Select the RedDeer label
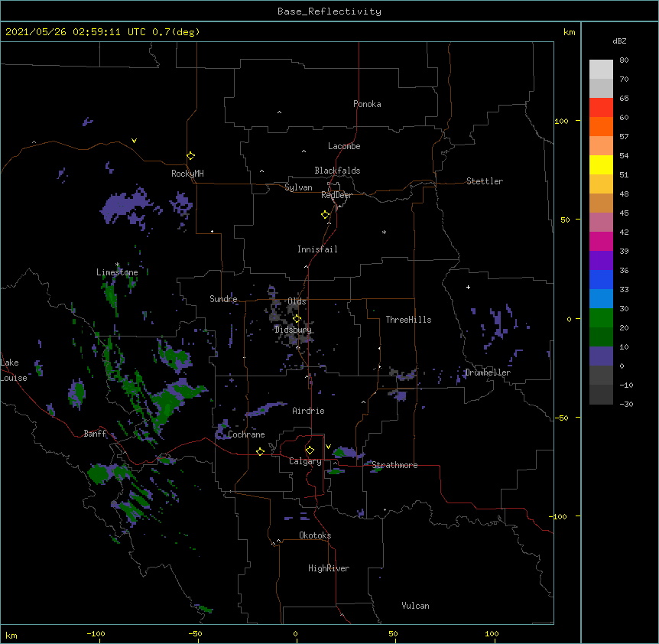Viewport: 659px width, 644px height. click(x=336, y=195)
